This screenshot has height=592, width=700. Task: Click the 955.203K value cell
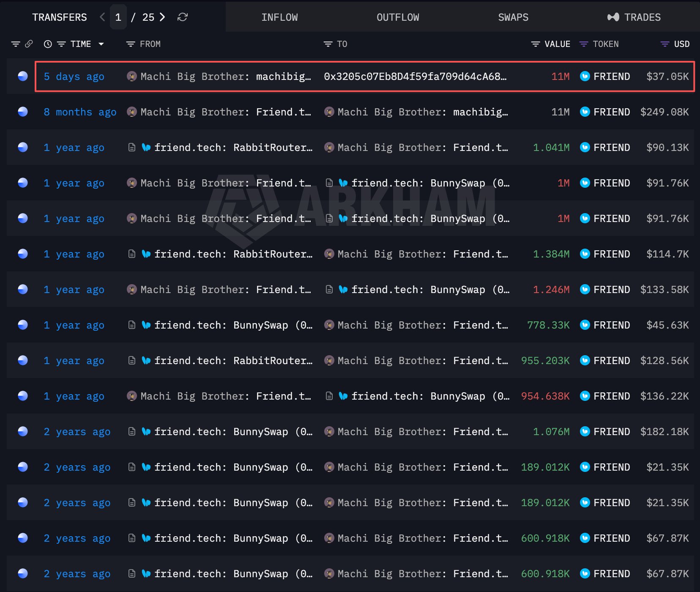545,361
